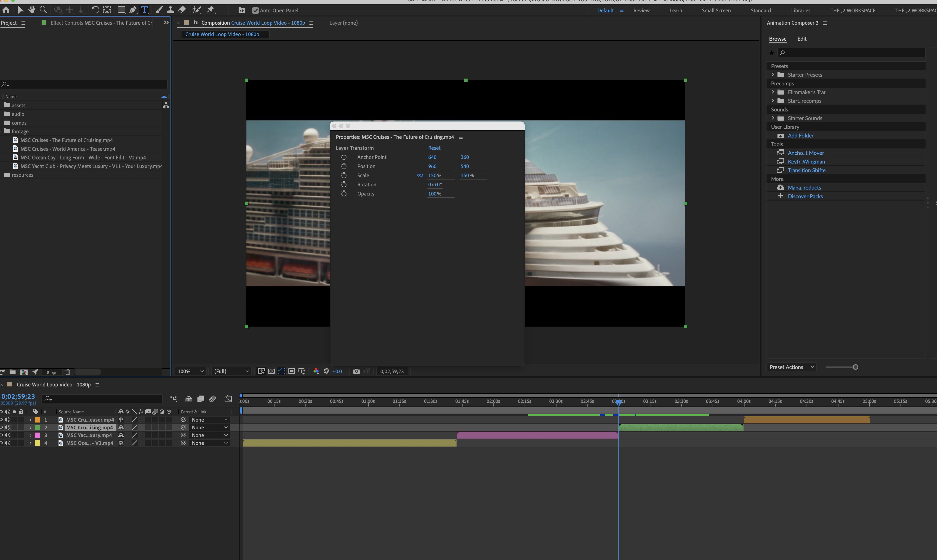Click Scale stopwatch in Properties panel

click(x=343, y=175)
